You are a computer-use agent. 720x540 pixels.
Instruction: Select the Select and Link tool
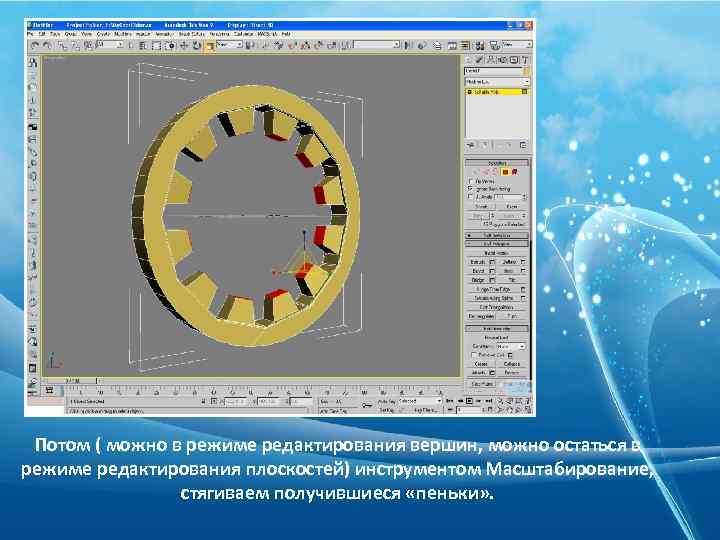tap(61, 45)
